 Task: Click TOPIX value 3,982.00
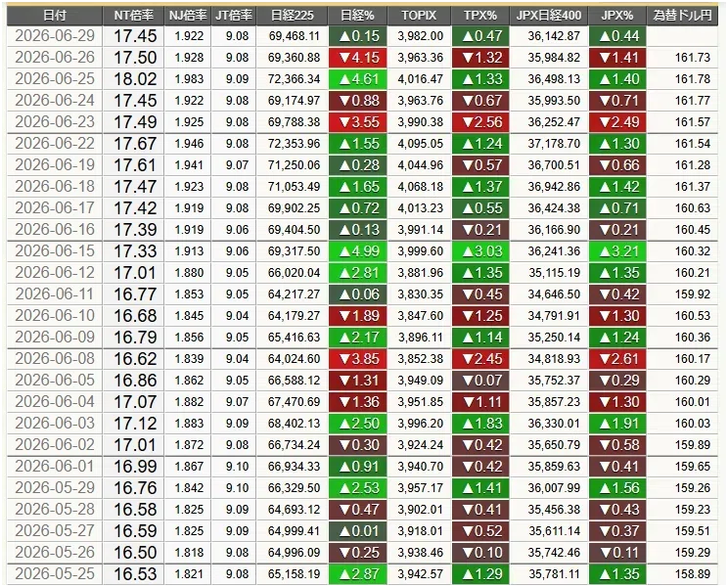(x=420, y=36)
